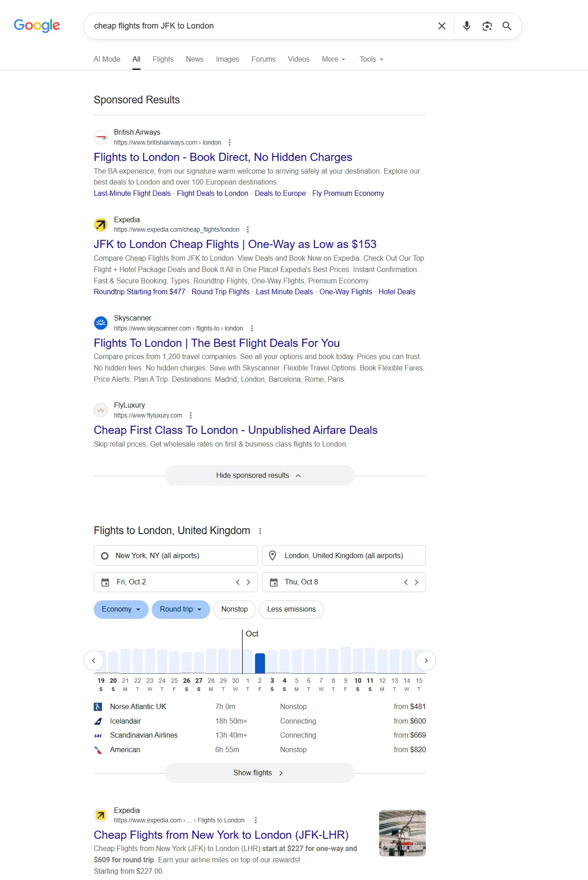The height and width of the screenshot is (880, 588).
Task: Expand the Tools menu
Action: coord(371,59)
